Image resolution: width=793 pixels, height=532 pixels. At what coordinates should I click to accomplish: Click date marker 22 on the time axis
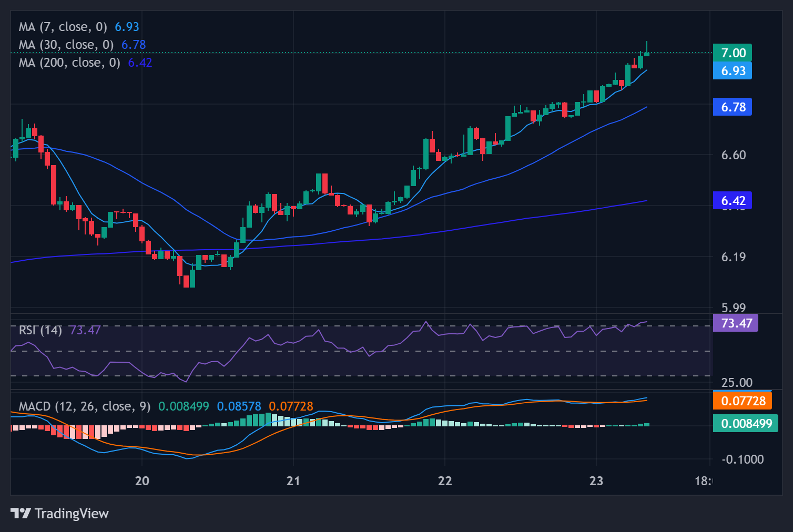[445, 481]
